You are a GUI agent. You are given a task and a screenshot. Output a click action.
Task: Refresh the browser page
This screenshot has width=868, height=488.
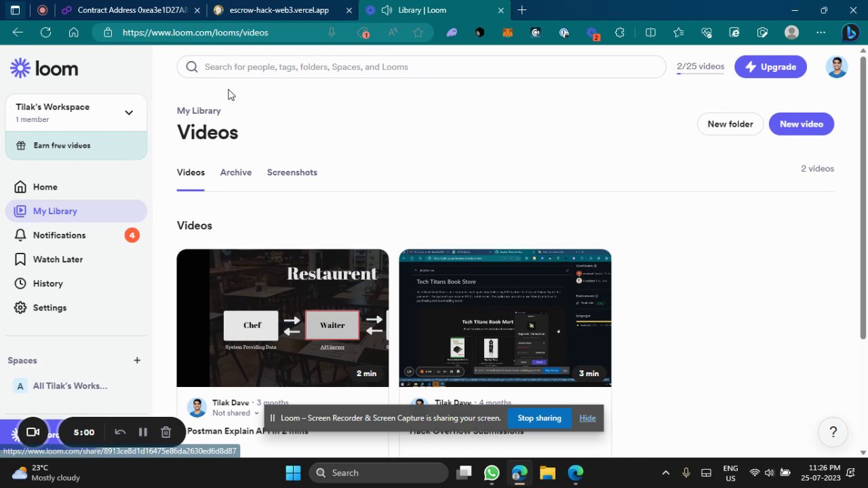point(45,33)
